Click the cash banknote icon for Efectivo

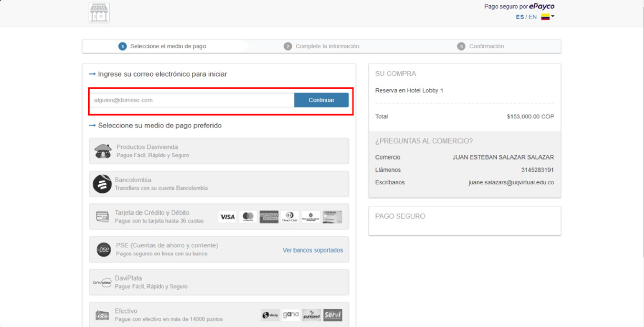point(102,315)
